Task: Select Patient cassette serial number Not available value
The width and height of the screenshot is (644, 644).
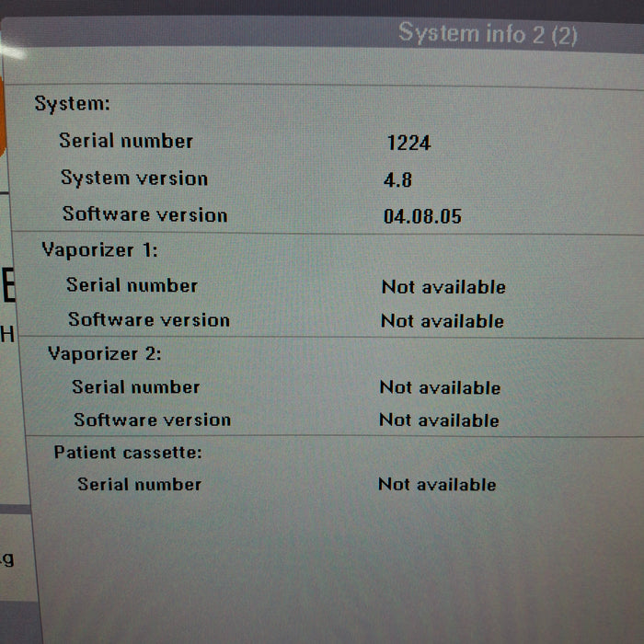Action: [437, 485]
